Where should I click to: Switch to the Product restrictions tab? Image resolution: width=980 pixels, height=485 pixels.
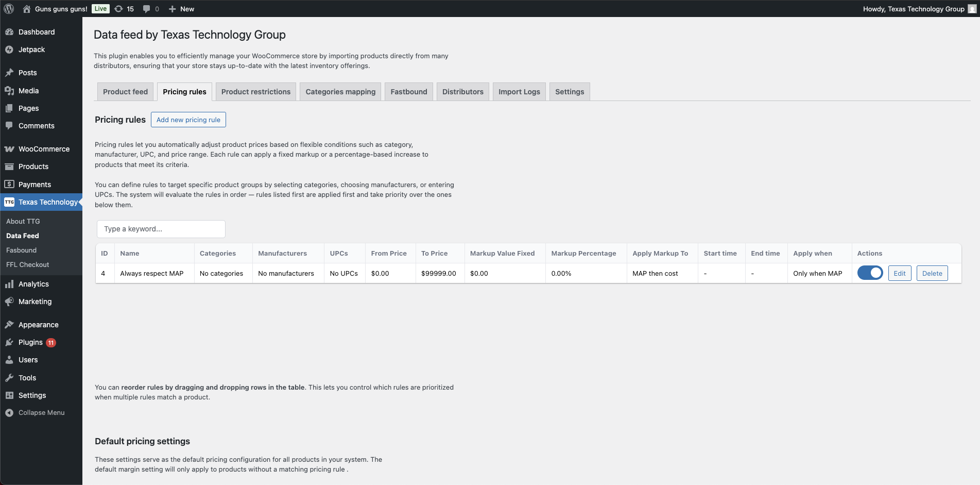pos(255,92)
